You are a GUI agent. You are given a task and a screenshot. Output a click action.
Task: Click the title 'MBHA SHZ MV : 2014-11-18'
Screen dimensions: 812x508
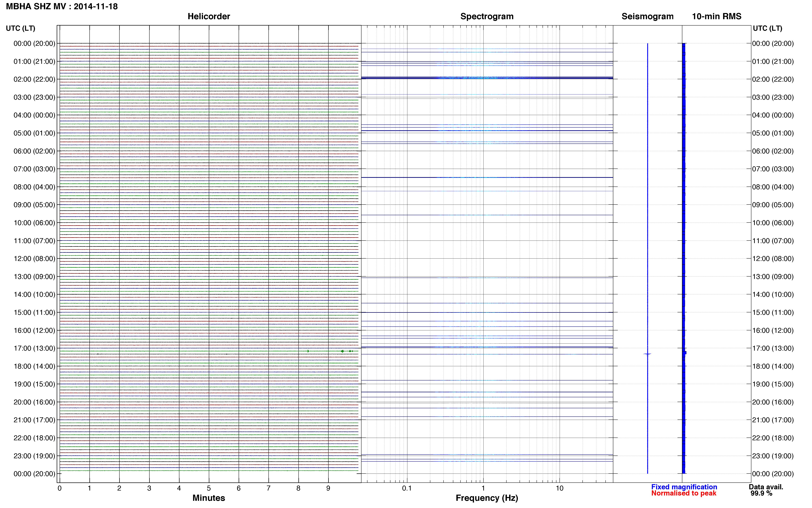tap(62, 6)
